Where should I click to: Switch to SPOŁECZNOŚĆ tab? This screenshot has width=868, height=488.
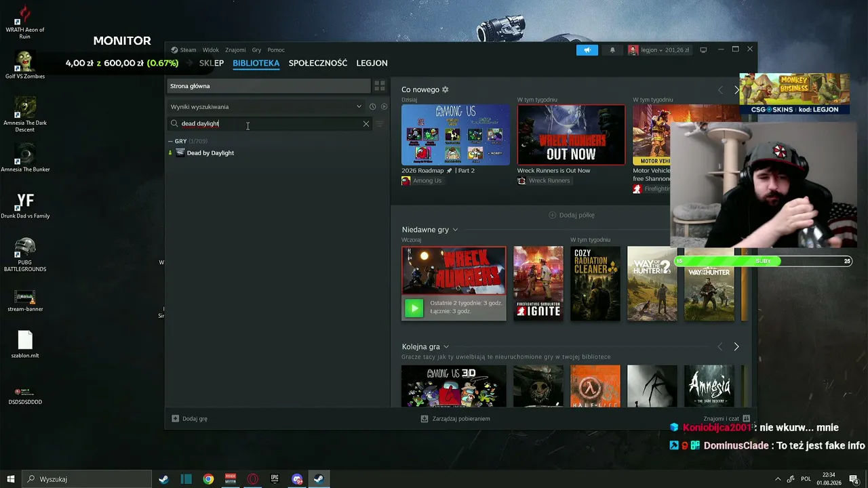point(318,63)
